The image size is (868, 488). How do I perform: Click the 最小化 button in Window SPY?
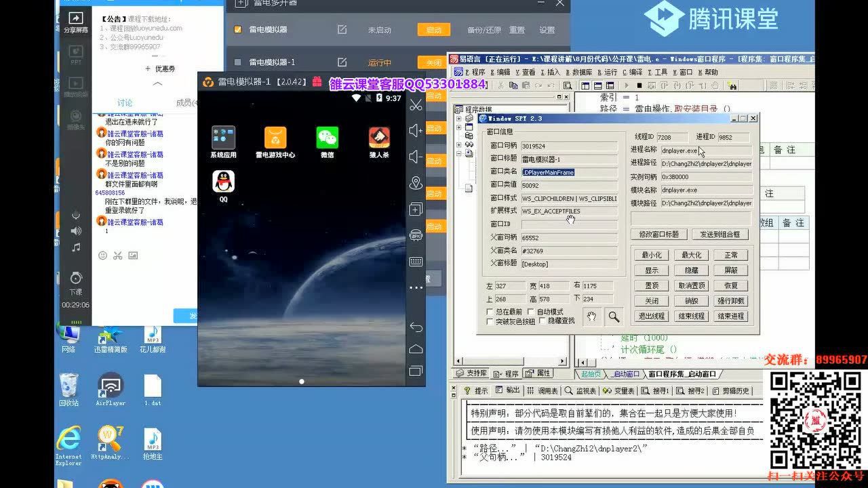click(651, 255)
